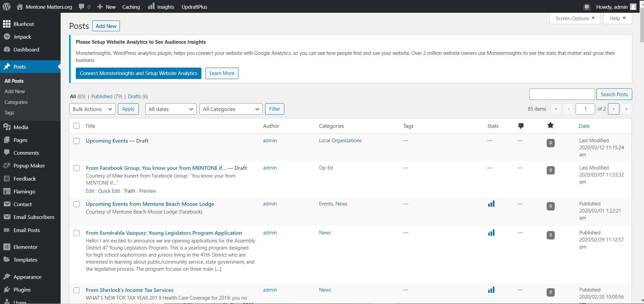Open Bluehost from the sidebar grid icon
644x304 pixels.
click(7, 24)
